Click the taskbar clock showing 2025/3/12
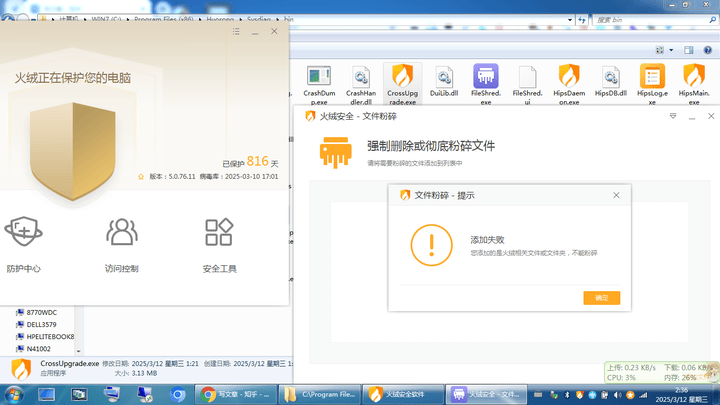 [682, 394]
